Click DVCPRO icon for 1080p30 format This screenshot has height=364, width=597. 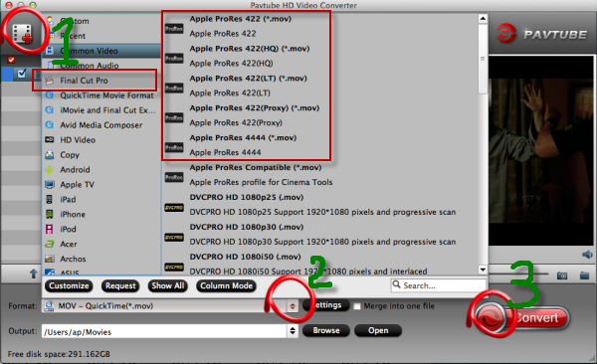(174, 238)
